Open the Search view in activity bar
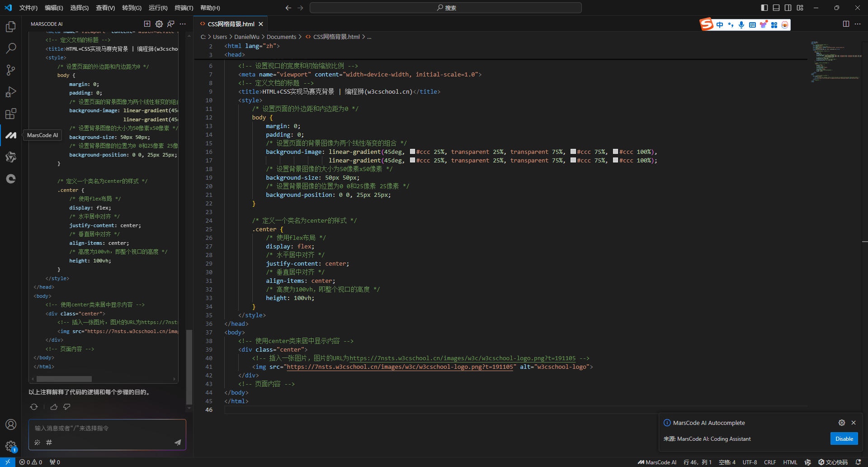The height and width of the screenshot is (467, 868). click(x=11, y=48)
